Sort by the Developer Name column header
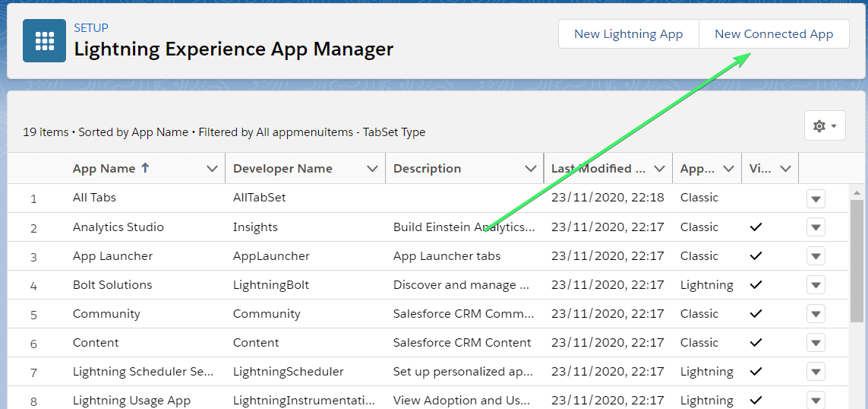 282,169
